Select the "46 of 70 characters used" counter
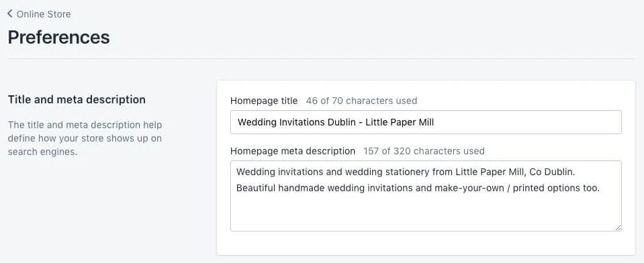 [x=361, y=101]
